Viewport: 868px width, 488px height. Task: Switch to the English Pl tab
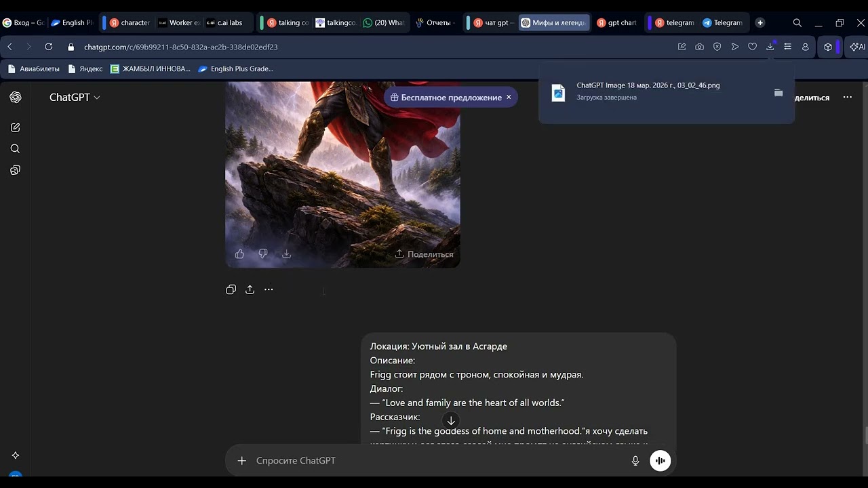tap(72, 22)
